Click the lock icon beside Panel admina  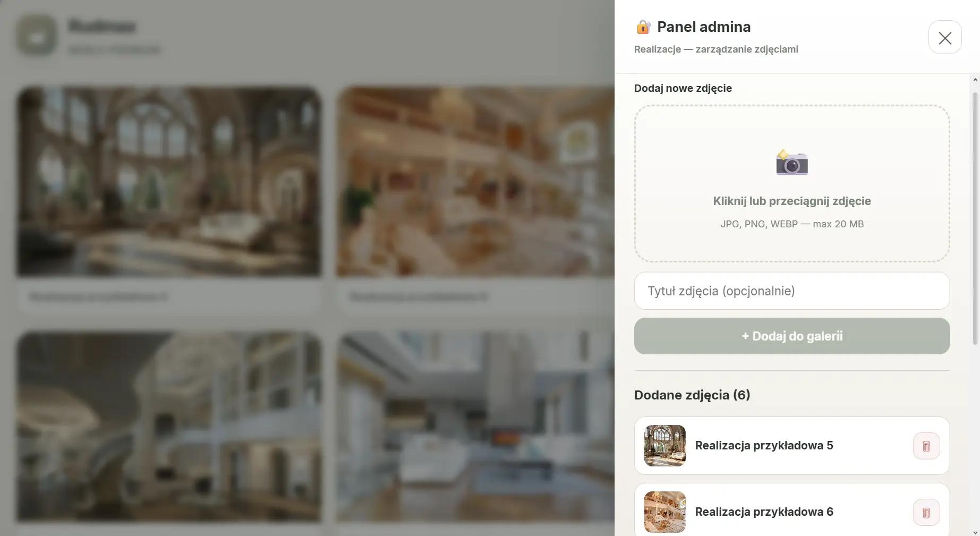pyautogui.click(x=643, y=27)
